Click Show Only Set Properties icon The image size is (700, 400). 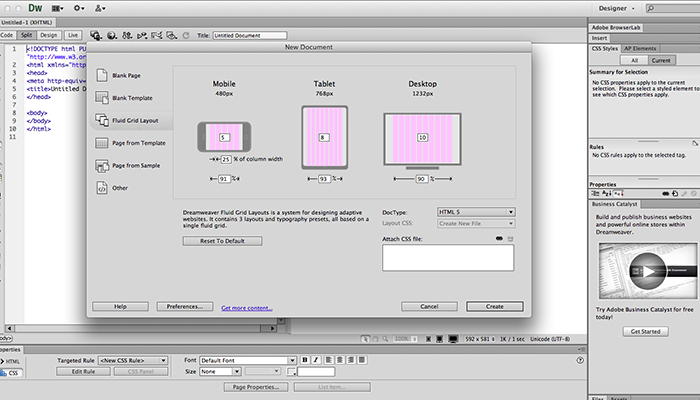tap(618, 193)
